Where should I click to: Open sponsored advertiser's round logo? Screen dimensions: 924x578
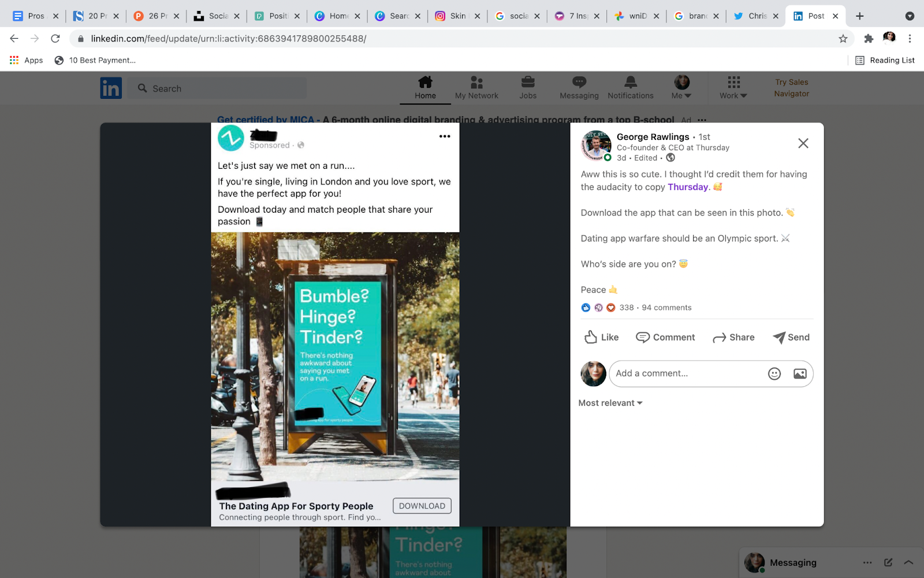[230, 138]
